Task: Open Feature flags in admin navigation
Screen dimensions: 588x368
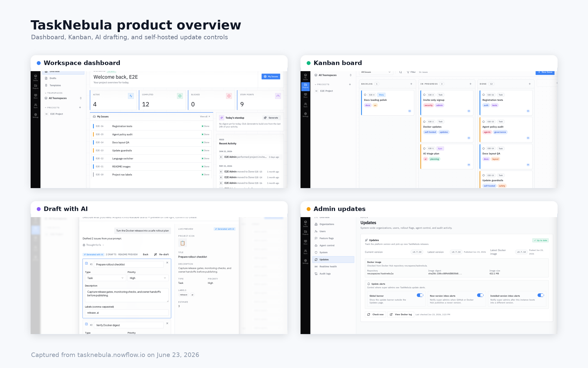Action: point(333,239)
